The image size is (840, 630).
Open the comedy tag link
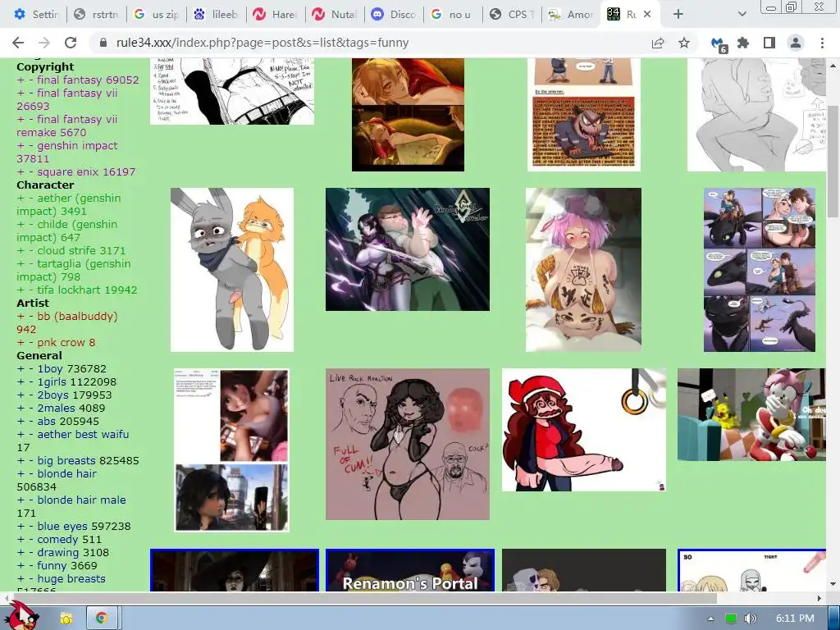click(57, 540)
